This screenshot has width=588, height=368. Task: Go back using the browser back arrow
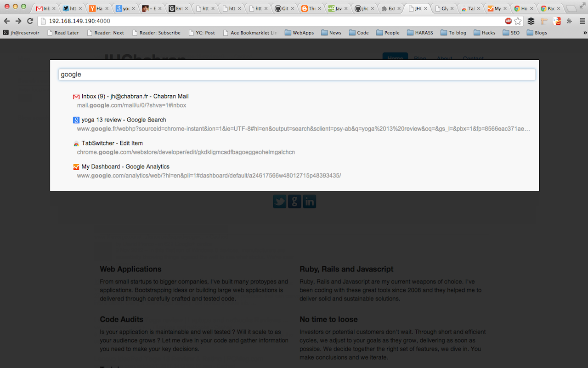[7, 21]
